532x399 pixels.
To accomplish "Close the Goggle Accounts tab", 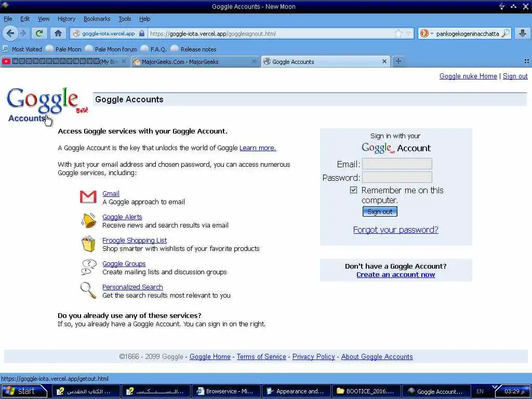I will click(384, 61).
